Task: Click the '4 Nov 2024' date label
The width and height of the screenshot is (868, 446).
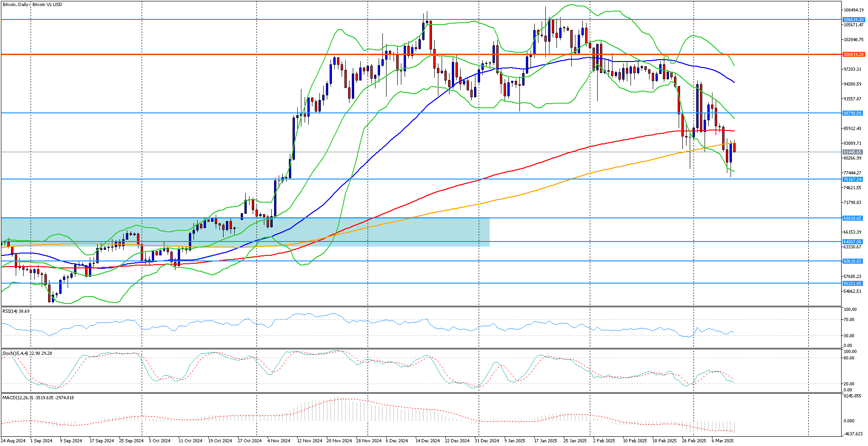Action: (x=279, y=441)
